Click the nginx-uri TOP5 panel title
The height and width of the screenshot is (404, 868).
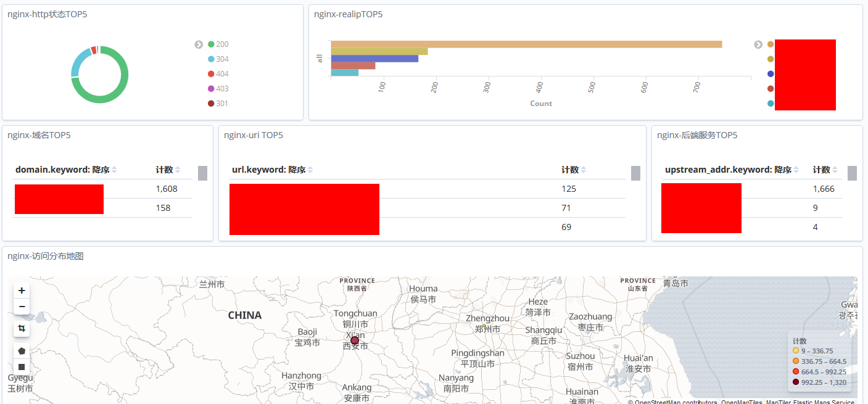(254, 135)
